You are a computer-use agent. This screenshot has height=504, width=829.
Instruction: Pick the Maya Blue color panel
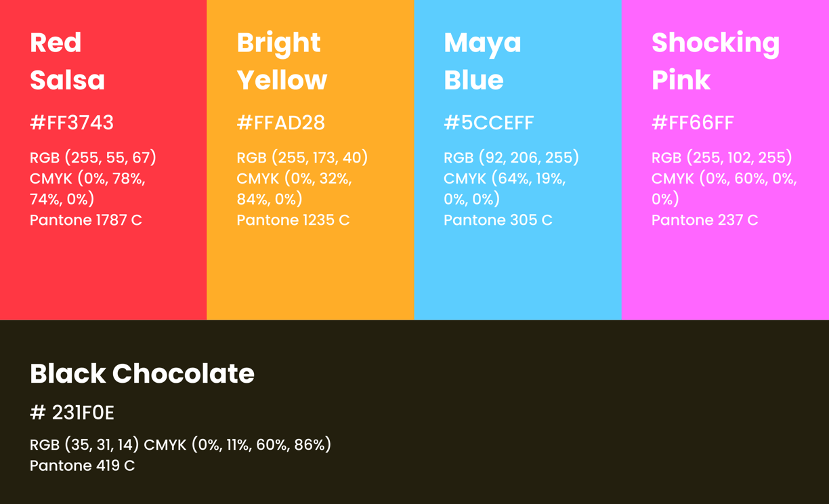517,160
